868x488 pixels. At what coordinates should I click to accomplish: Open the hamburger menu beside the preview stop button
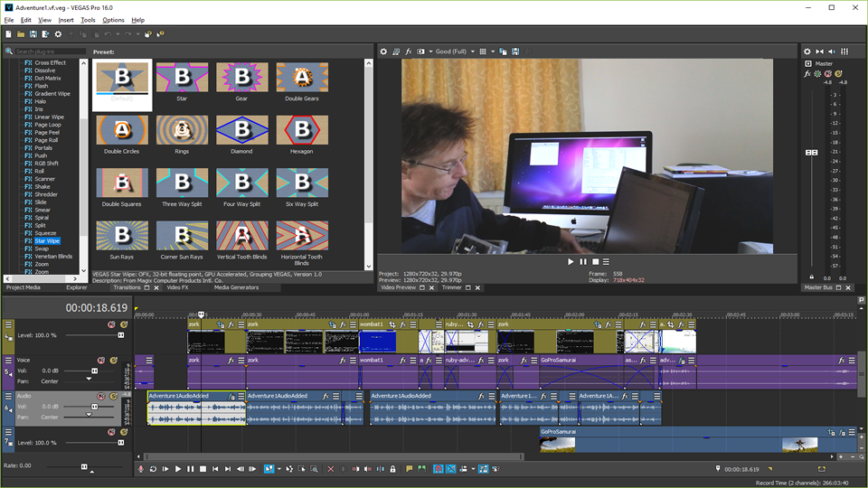(x=606, y=262)
